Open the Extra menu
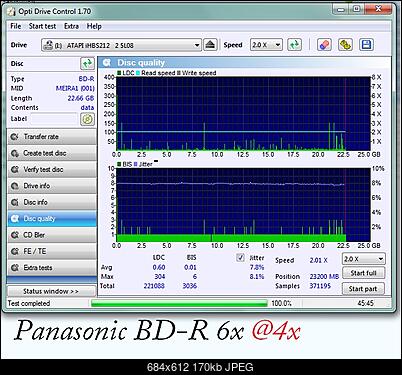402x375 pixels. coord(71,26)
